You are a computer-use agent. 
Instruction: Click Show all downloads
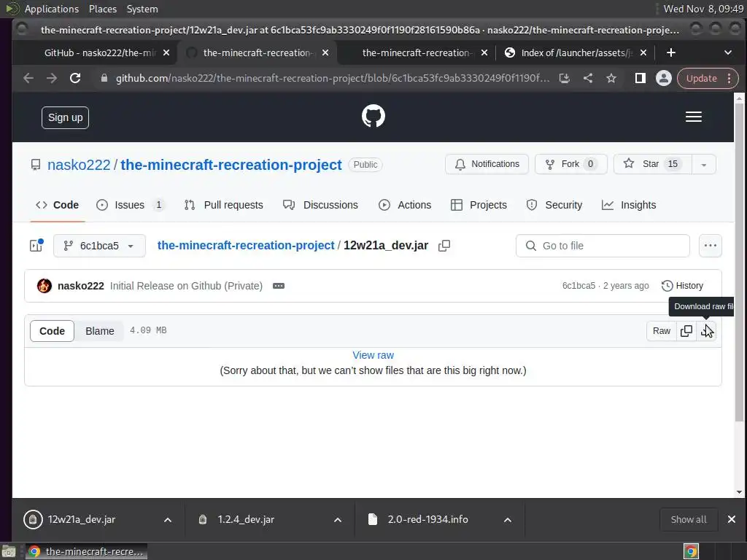[x=689, y=519]
